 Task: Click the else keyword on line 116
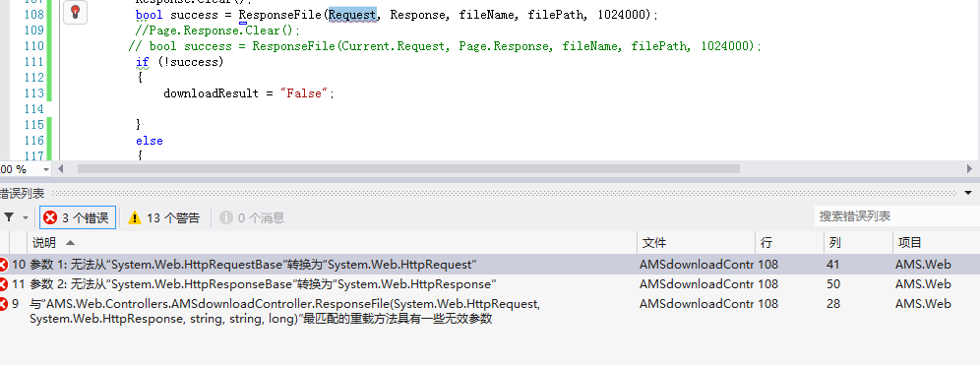click(x=150, y=141)
